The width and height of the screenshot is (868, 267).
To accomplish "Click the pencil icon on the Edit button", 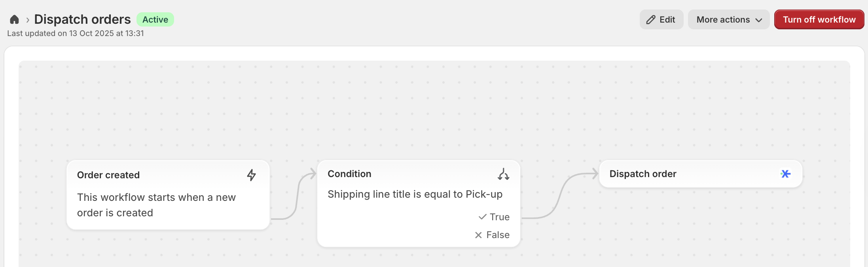I will pos(650,20).
